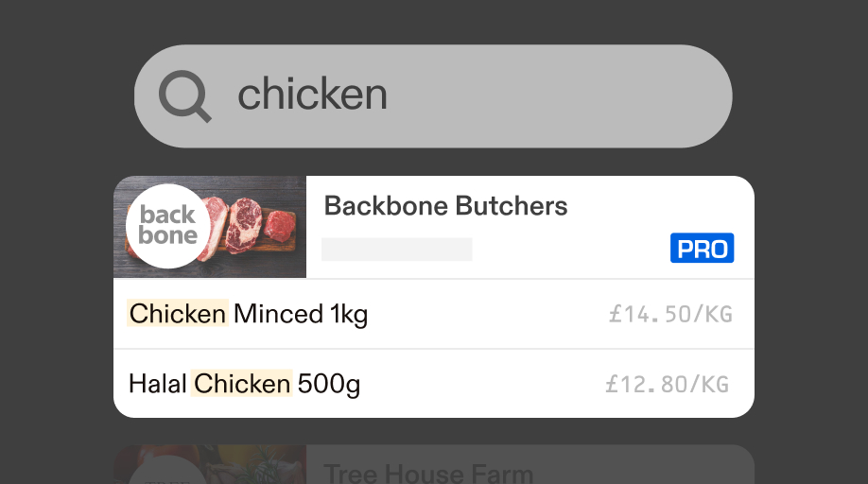This screenshot has height=484, width=868.
Task: Open the Backbone Butchers store title
Action: tap(445, 206)
